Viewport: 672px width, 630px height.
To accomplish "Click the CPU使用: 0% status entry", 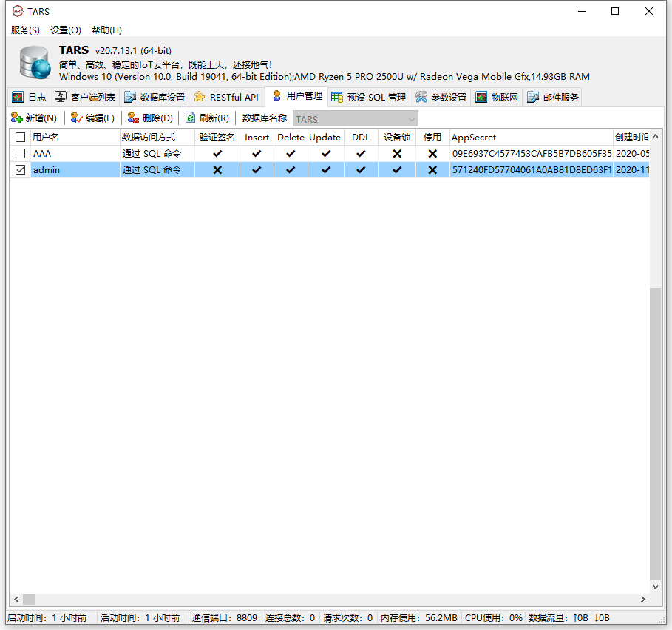I will coord(494,617).
